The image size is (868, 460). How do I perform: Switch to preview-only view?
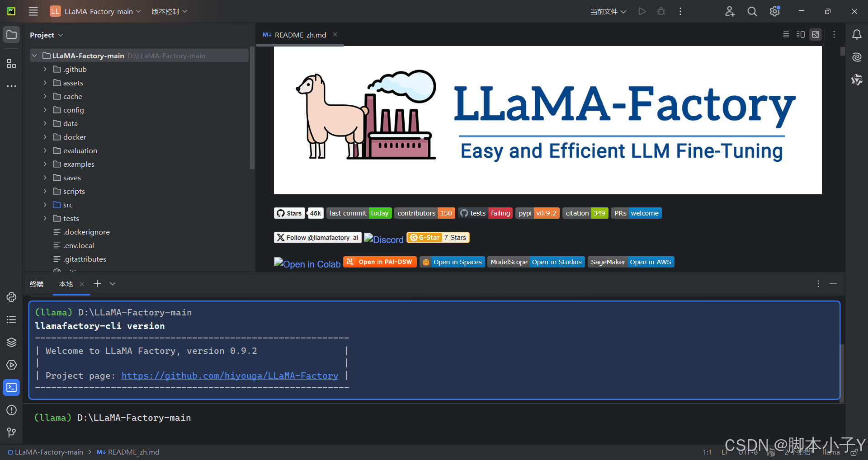(x=816, y=34)
